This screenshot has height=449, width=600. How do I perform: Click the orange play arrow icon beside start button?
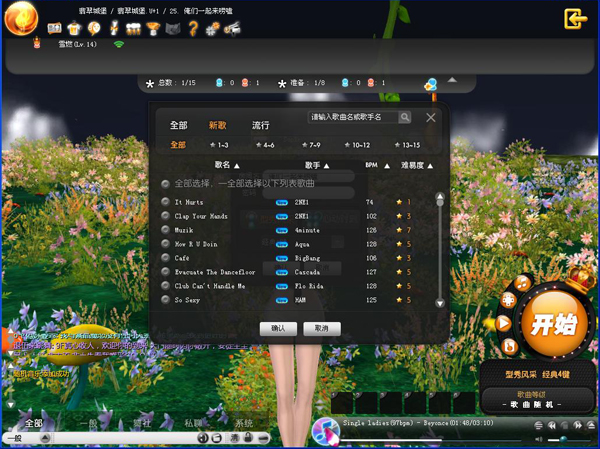click(504, 323)
